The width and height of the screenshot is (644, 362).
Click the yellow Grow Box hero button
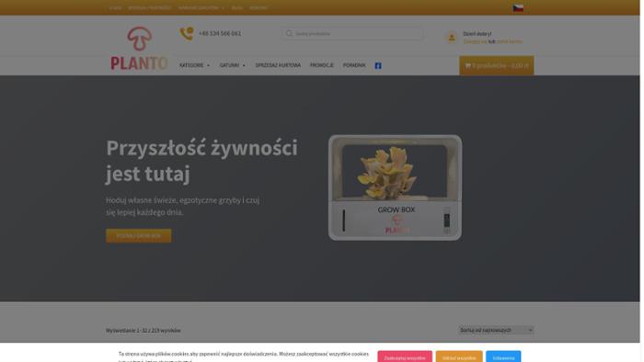[x=139, y=236]
